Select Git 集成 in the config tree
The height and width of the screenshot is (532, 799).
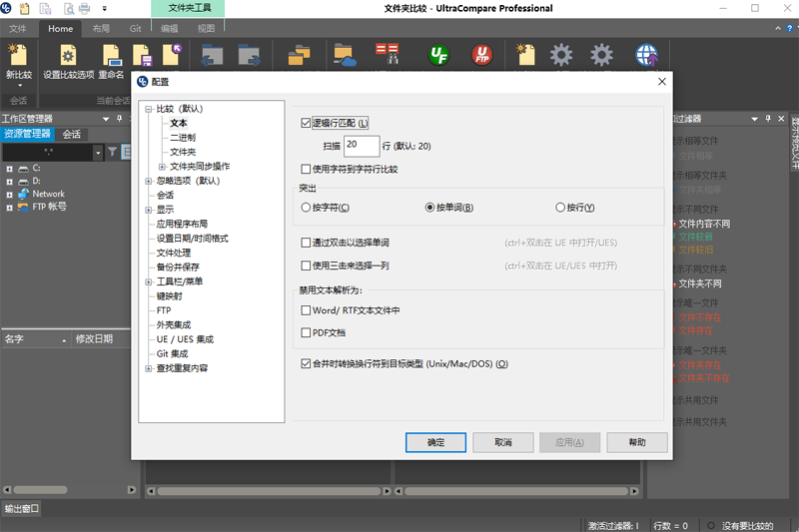click(172, 353)
